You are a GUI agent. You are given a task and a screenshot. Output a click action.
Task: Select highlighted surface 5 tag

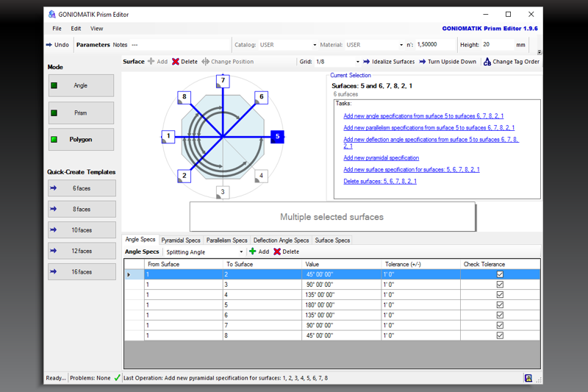click(278, 137)
